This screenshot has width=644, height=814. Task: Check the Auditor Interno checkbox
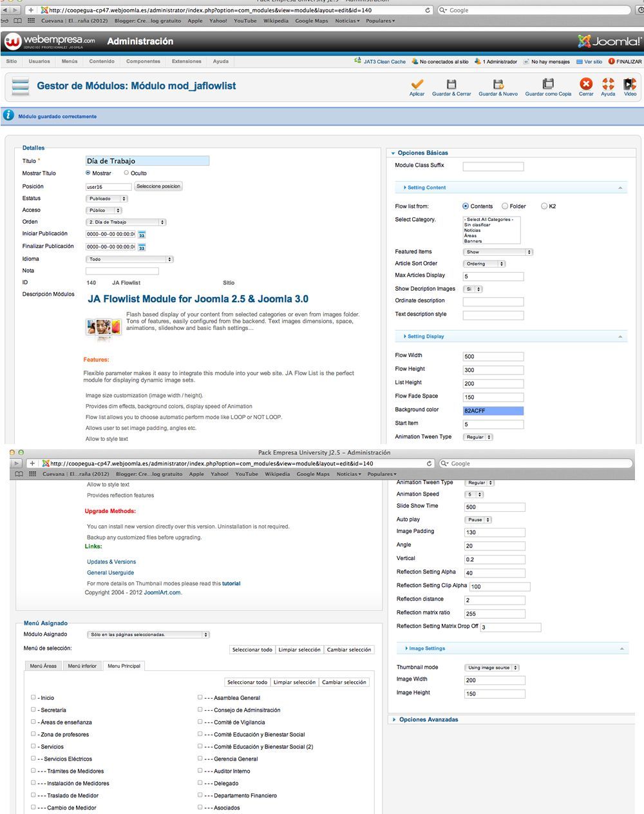click(x=200, y=771)
